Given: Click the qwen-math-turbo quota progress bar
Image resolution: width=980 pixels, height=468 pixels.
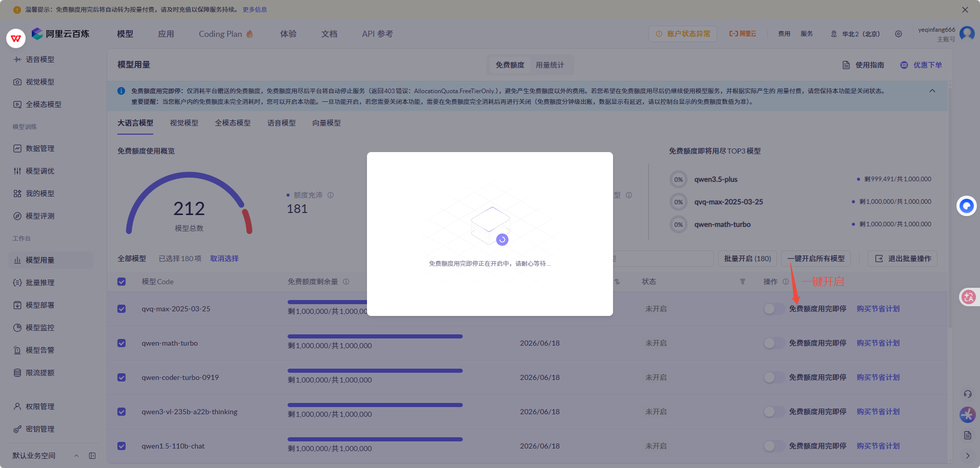Looking at the screenshot, I should (375, 336).
